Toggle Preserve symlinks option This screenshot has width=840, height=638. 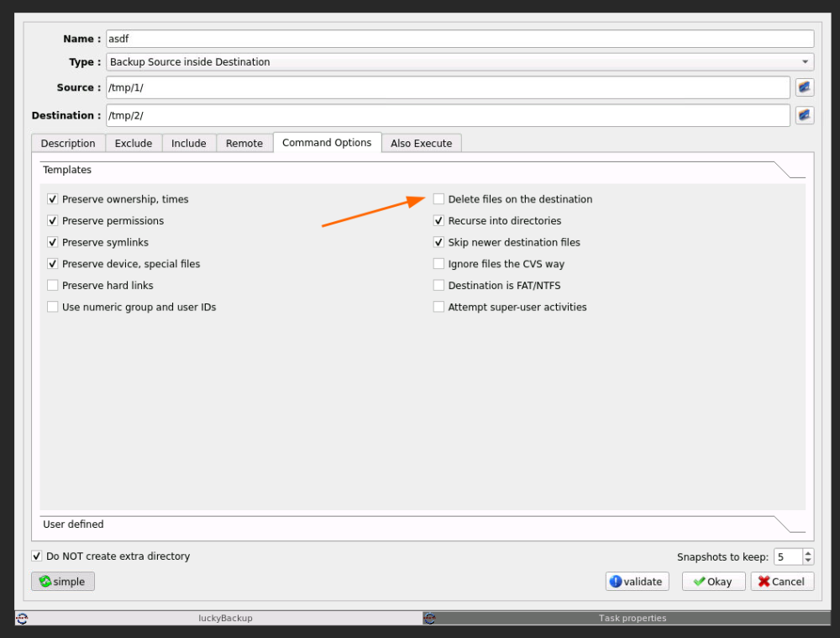[x=52, y=242]
